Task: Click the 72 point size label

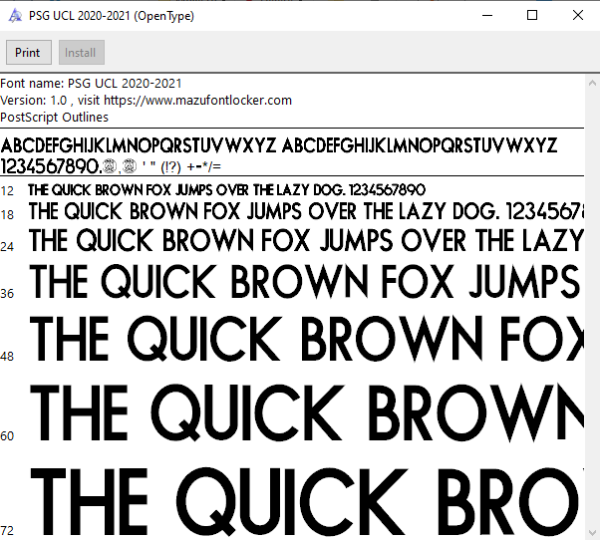Action: point(7,530)
